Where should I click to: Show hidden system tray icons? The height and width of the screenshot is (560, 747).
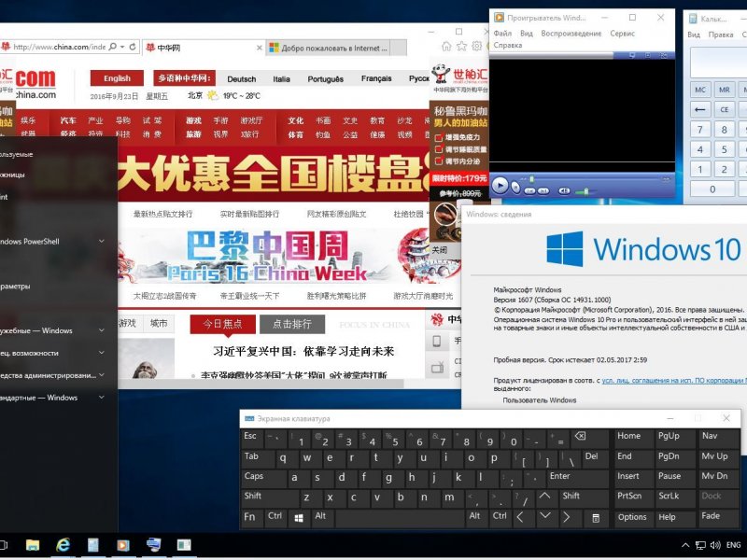click(x=685, y=546)
